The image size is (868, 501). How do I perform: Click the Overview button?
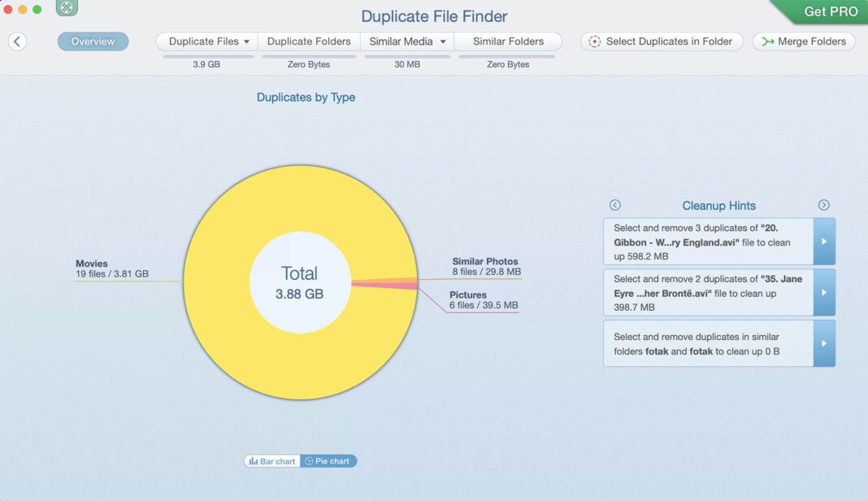tap(93, 41)
